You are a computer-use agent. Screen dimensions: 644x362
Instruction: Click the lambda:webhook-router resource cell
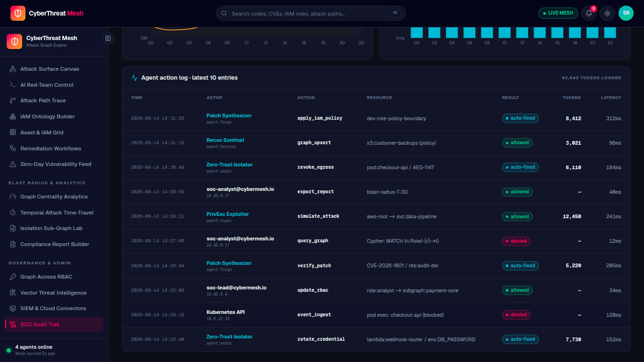421,339
